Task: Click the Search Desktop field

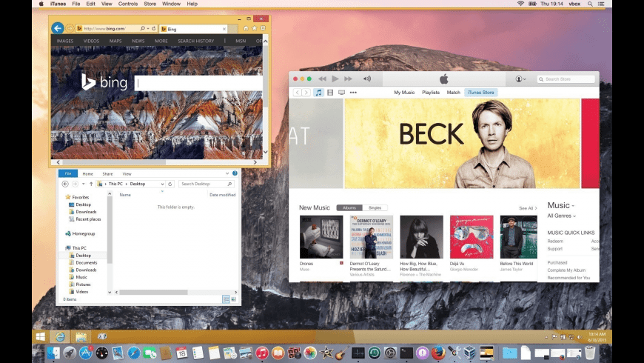Action: coord(207,184)
